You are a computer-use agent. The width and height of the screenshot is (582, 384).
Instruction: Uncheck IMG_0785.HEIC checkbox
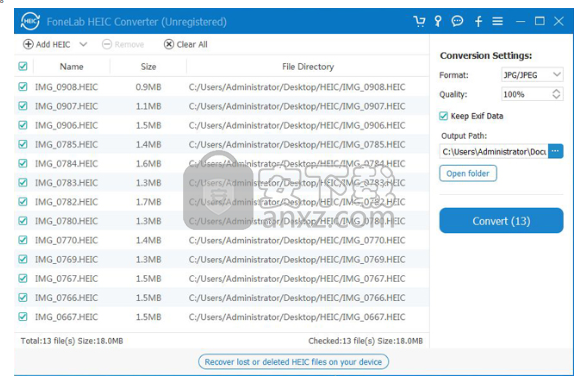23,144
